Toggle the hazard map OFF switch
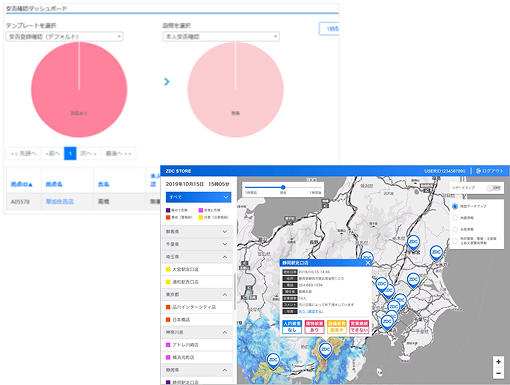Image resolution: width=510 pixels, height=385 pixels. point(494,188)
